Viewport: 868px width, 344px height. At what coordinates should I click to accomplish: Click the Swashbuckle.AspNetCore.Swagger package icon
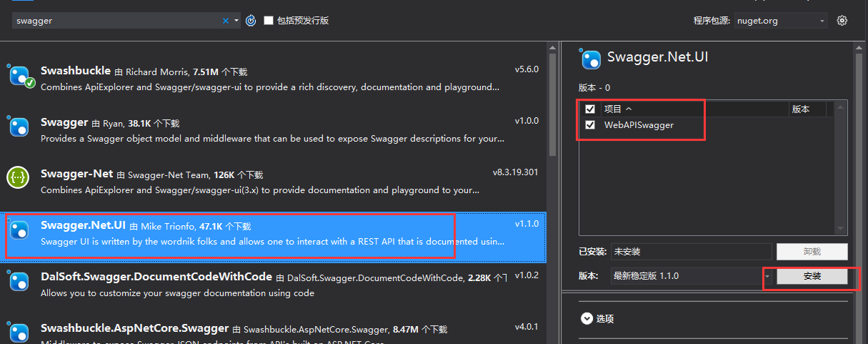tap(19, 333)
